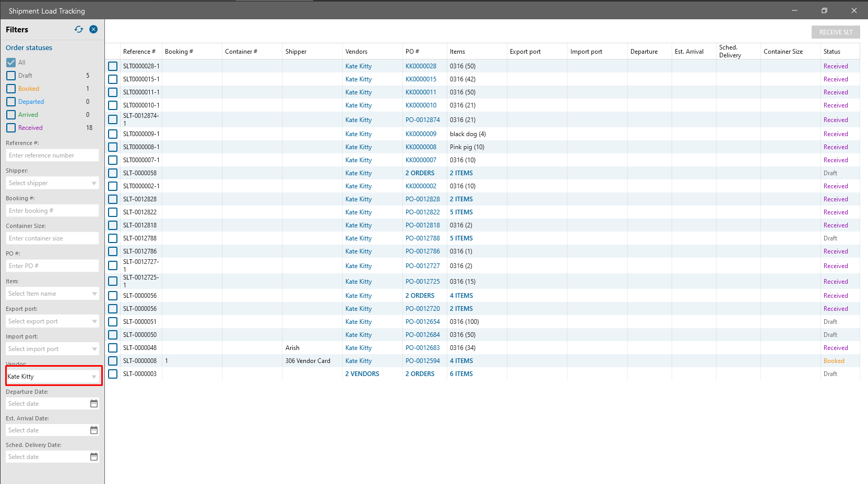Viewport: 868px width, 484px height.
Task: Open PO link PO-0012874
Action: [423, 120]
